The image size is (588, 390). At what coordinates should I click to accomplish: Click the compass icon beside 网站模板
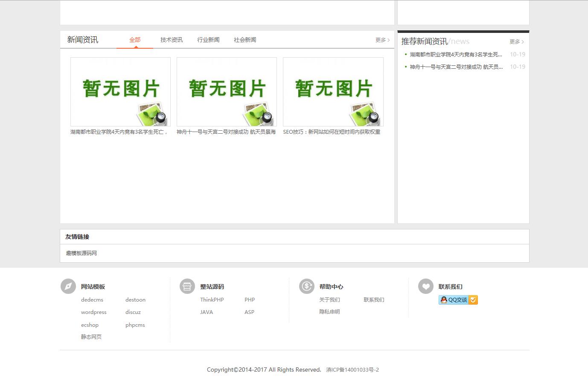(x=68, y=286)
